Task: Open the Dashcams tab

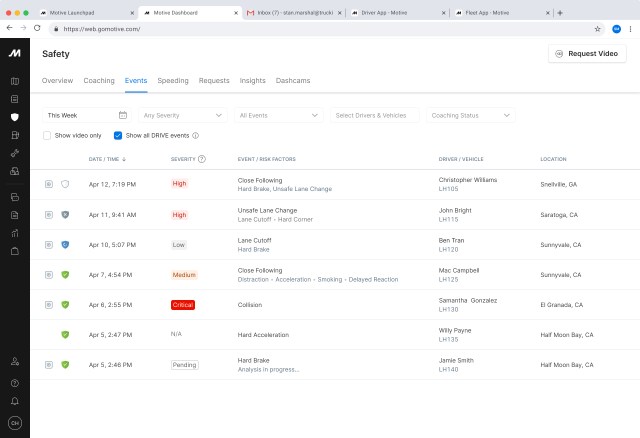Action: (x=293, y=80)
